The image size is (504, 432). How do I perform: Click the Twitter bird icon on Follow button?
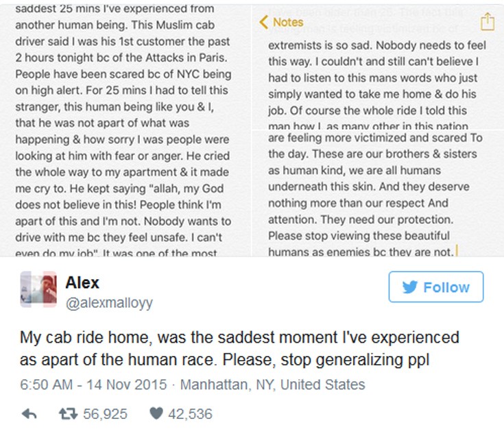click(410, 287)
